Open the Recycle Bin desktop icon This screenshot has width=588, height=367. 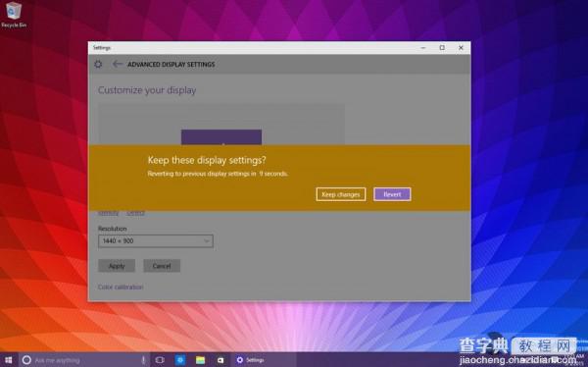click(x=14, y=15)
